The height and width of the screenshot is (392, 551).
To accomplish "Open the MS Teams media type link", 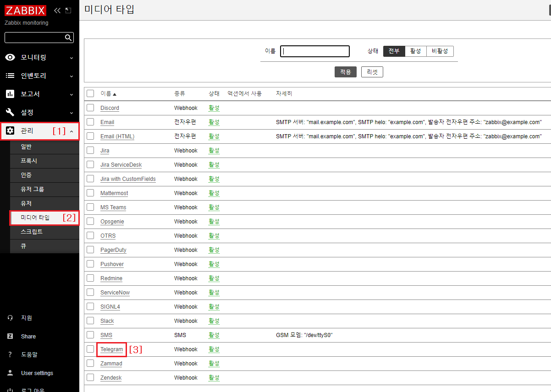I will tap(113, 207).
